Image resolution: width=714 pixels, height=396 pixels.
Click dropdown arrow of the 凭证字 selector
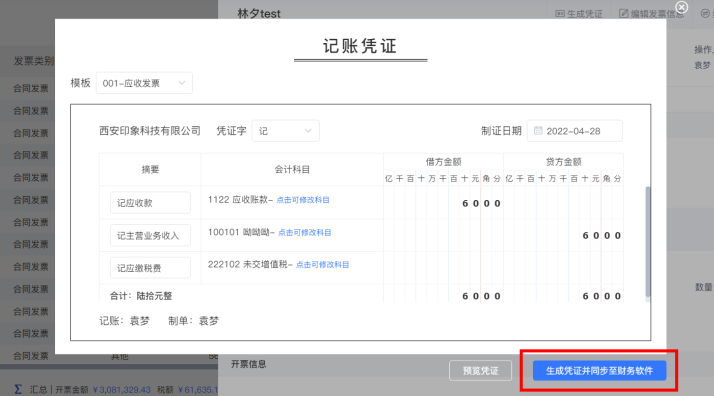[308, 131]
